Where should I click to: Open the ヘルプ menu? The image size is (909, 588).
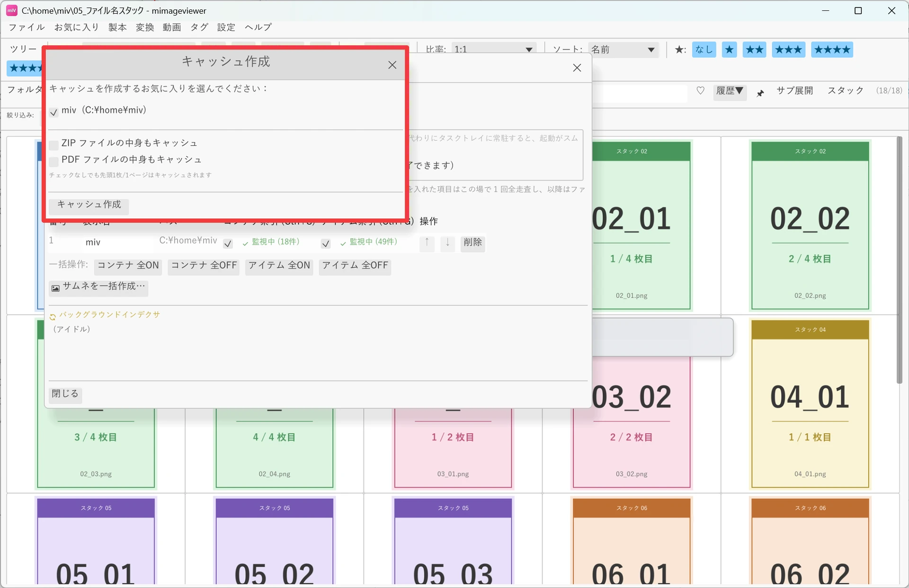pyautogui.click(x=258, y=27)
